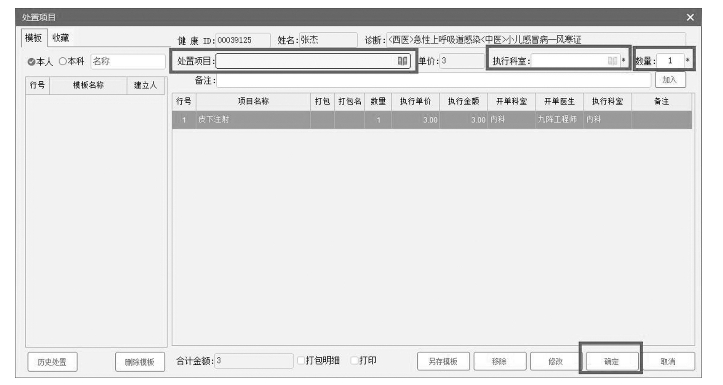
Task: Click the 姓名 field 张杰
Action: [328, 40]
